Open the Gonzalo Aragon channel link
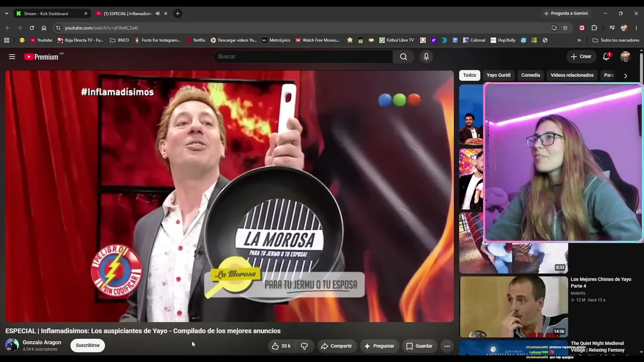The height and width of the screenshot is (362, 644). pos(42,342)
